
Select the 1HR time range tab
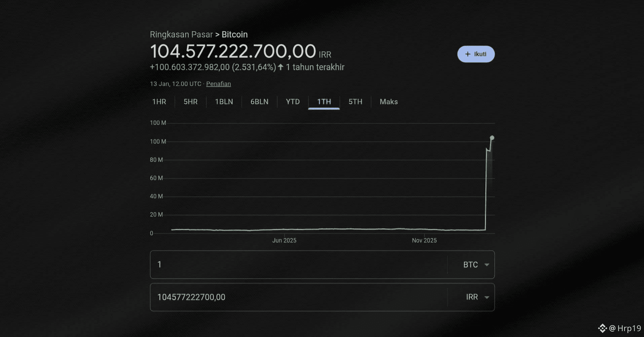click(x=159, y=102)
